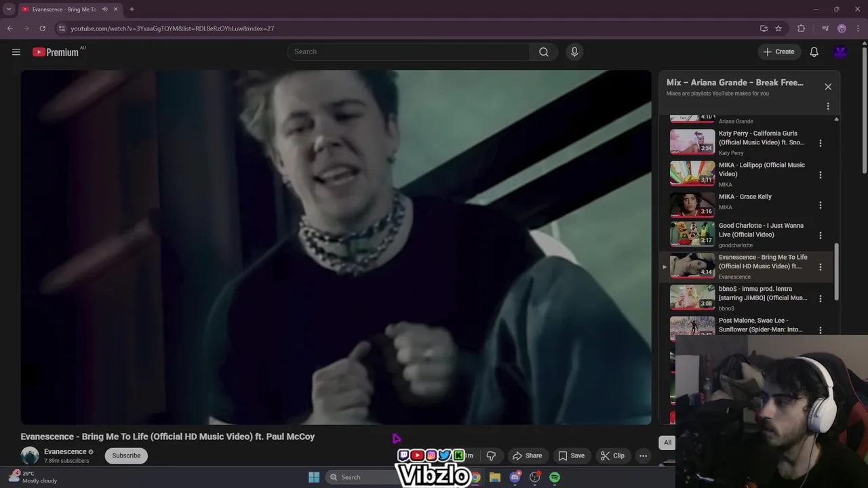Screen dimensions: 868x488
Task: Click 'MIKA - Grace Kelly' title text
Action: coord(745,197)
